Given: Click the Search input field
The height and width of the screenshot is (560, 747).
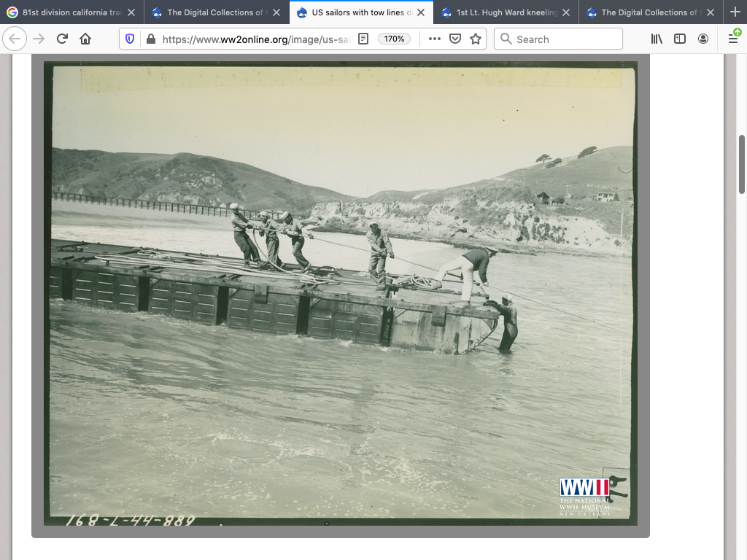Looking at the screenshot, I should click(x=559, y=39).
